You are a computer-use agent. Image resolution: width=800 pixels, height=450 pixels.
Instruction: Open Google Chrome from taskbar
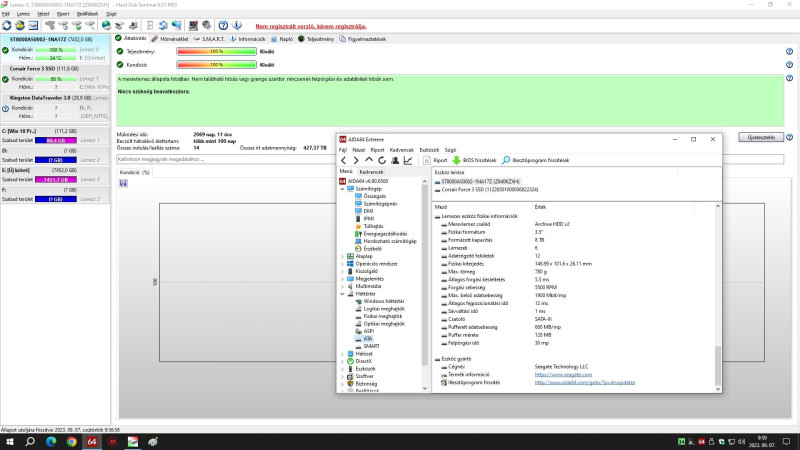pyautogui.click(x=71, y=441)
